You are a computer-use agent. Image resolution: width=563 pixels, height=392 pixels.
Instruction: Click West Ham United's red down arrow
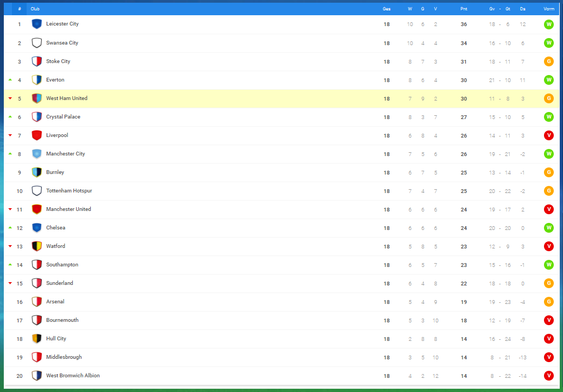point(10,98)
